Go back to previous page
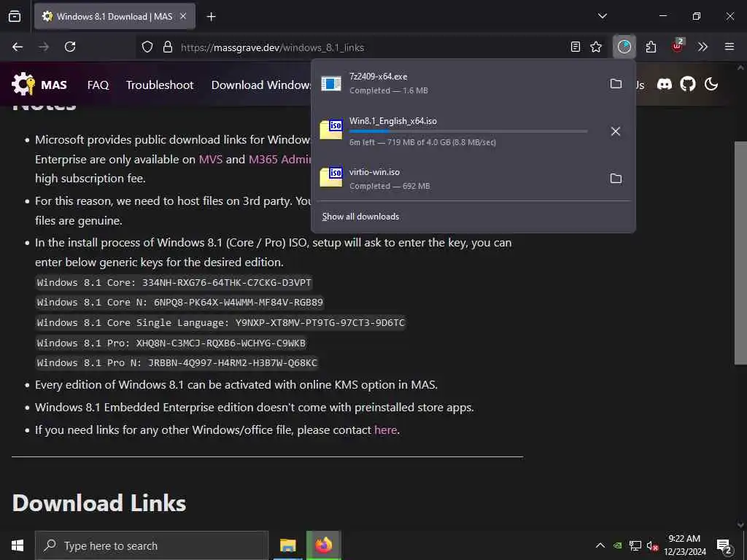The image size is (747, 560). click(18, 47)
